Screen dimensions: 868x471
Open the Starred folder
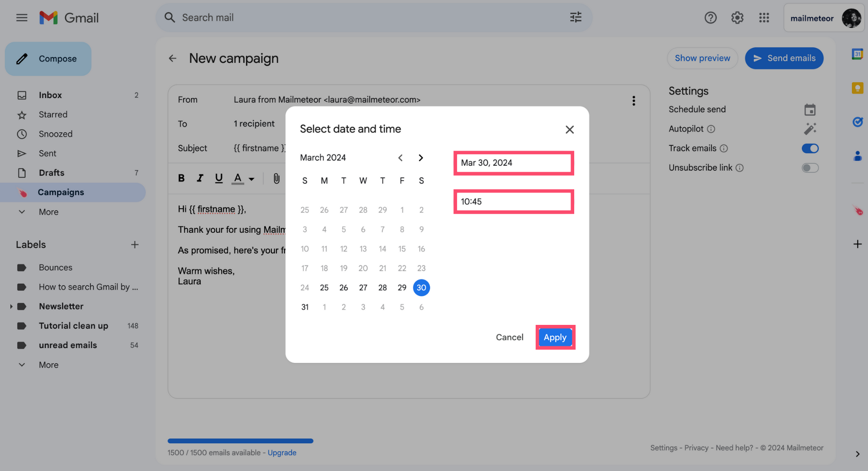(x=74, y=115)
